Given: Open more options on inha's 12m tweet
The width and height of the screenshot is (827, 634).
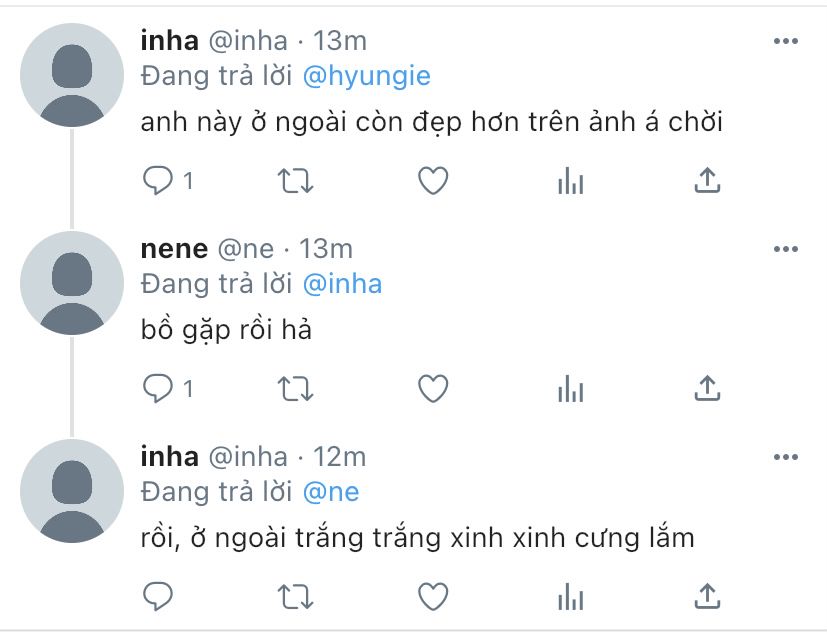Looking at the screenshot, I should [x=786, y=457].
